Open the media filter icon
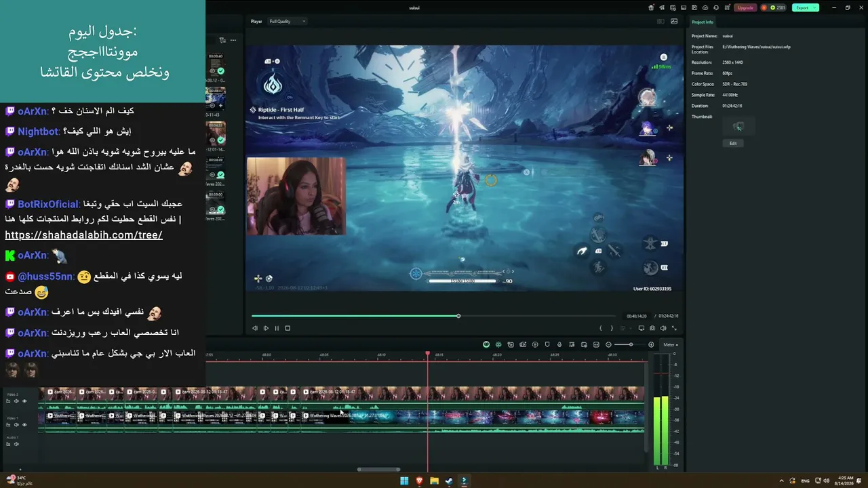The image size is (868, 488). 222,40
